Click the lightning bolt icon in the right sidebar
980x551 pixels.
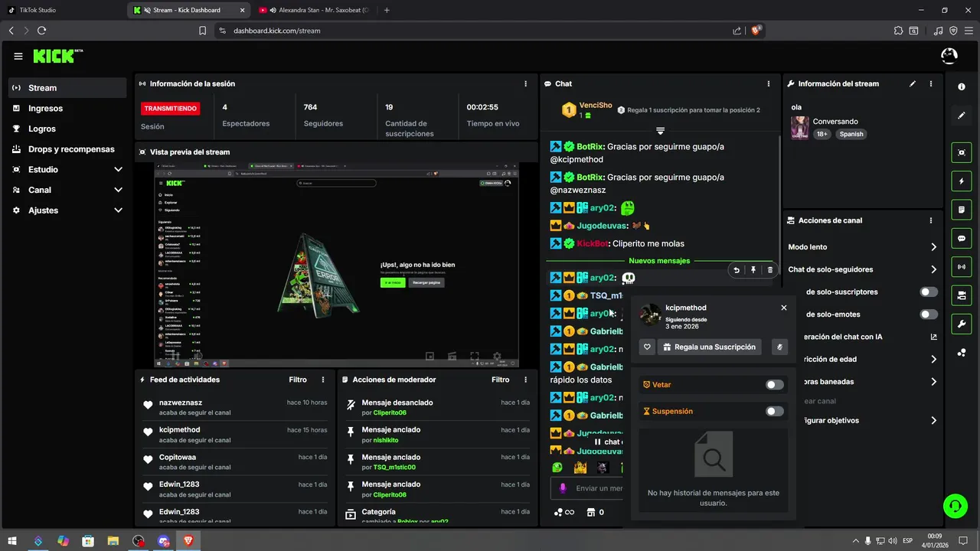click(962, 181)
